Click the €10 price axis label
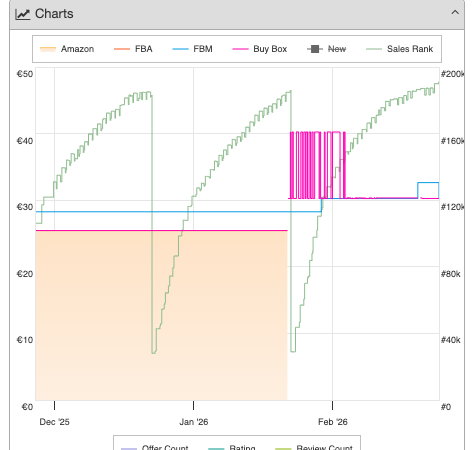This screenshot has height=450, width=474. pyautogui.click(x=25, y=340)
